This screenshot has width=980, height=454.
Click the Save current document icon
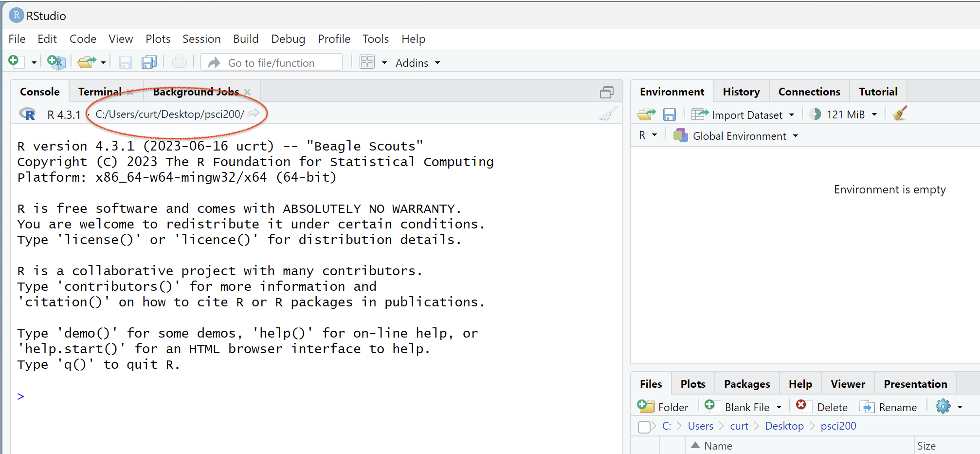pos(126,62)
